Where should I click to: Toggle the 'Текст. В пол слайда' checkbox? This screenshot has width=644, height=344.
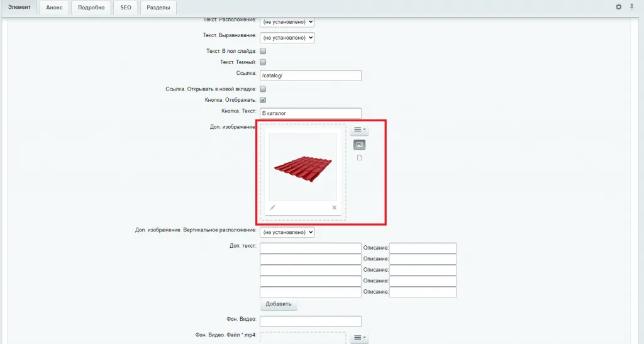[264, 51]
